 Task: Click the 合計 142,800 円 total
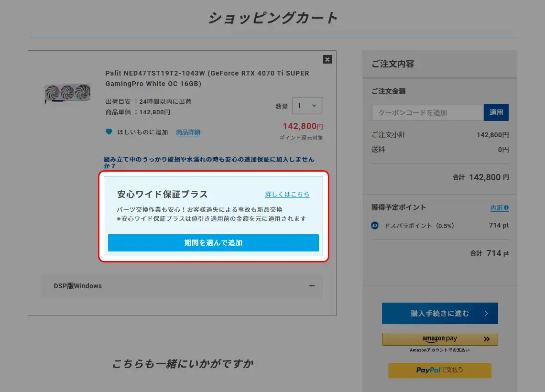pyautogui.click(x=480, y=177)
